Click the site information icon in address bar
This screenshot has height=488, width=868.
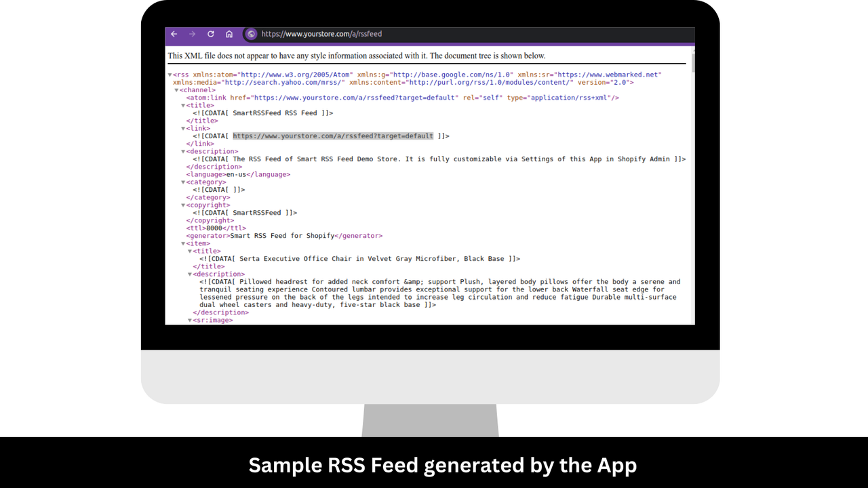[x=251, y=34]
